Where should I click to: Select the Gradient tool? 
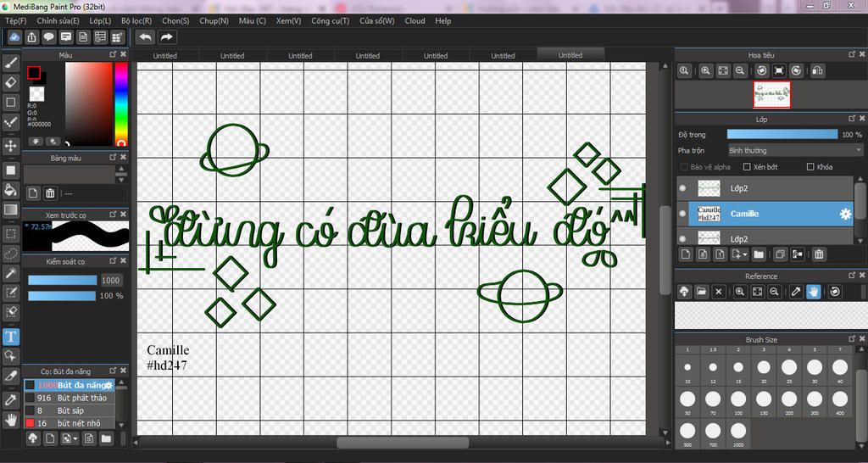pyautogui.click(x=10, y=210)
